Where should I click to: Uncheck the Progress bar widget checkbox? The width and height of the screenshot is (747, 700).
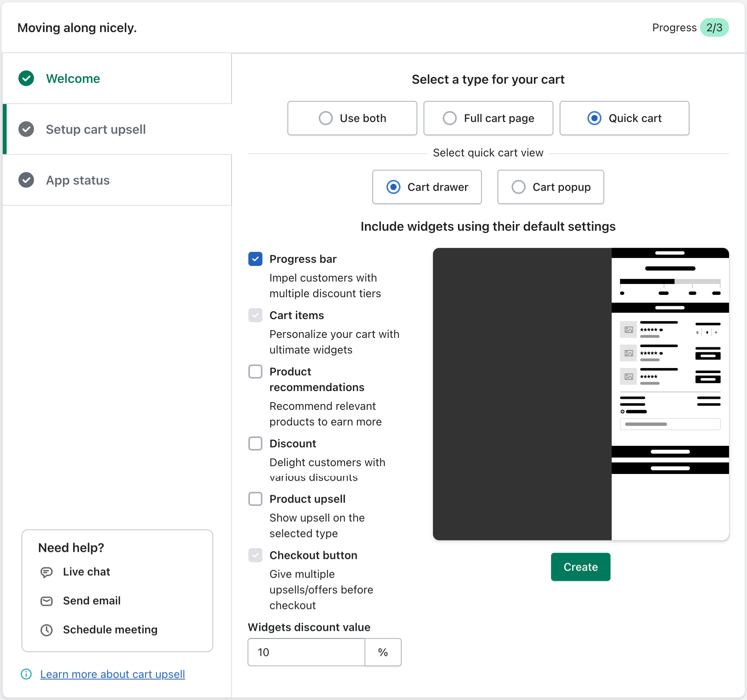(x=255, y=259)
